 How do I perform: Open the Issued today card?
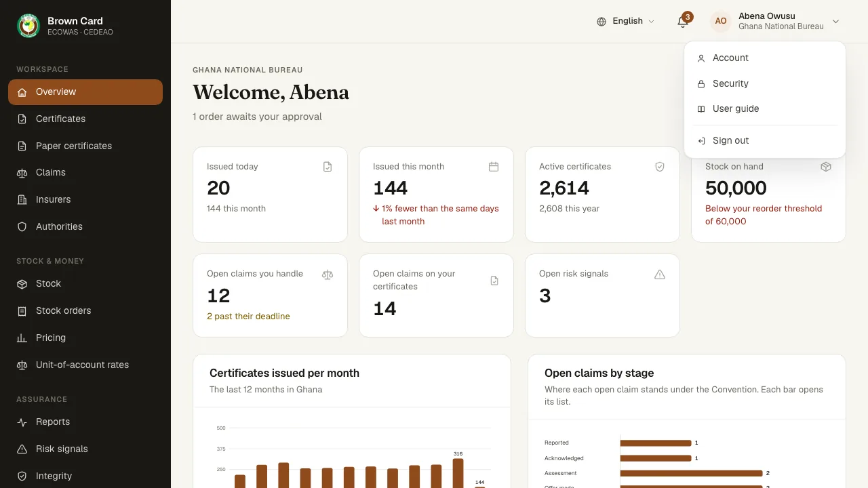pos(270,195)
